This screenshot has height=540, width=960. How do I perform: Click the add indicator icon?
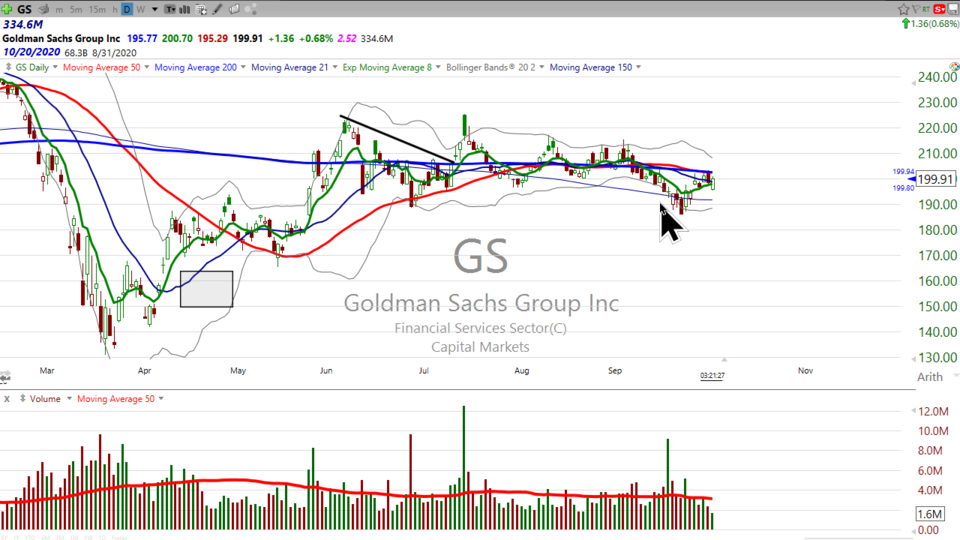click(x=201, y=10)
